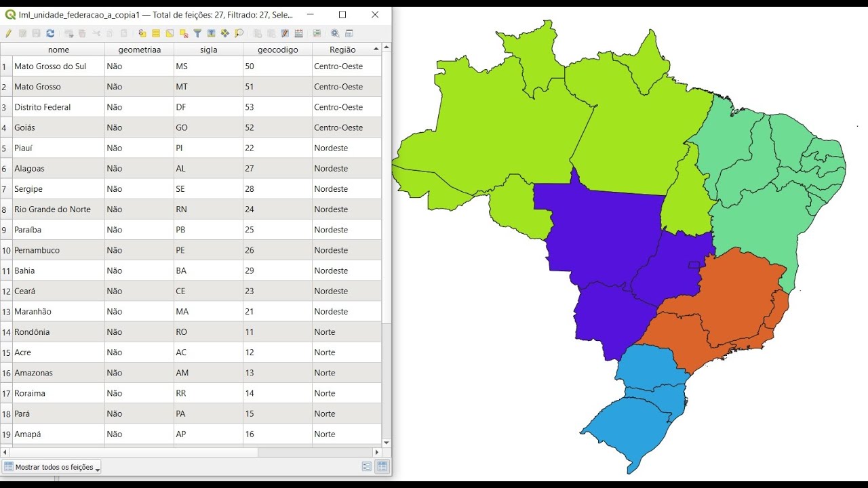Screen dimensions: 868x488
Task: Select row number 1 header
Action: (x=6, y=66)
